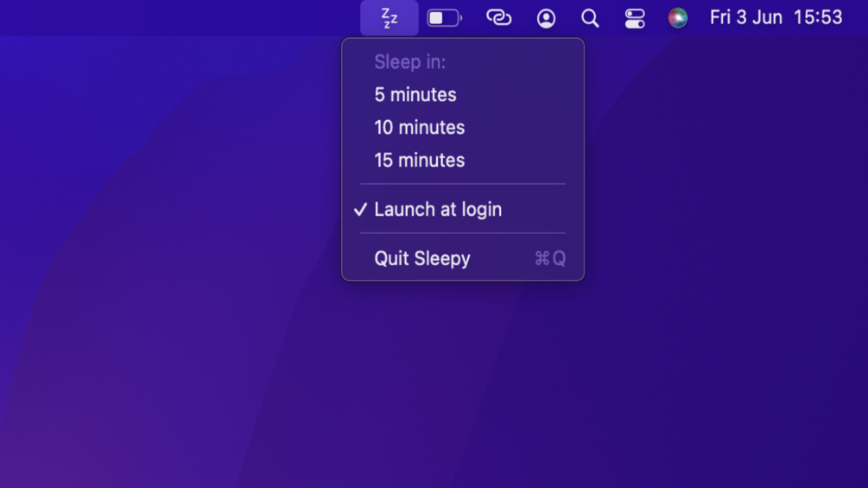Image resolution: width=868 pixels, height=488 pixels.
Task: Quit Sleepy from the menu
Action: pyautogui.click(x=463, y=258)
